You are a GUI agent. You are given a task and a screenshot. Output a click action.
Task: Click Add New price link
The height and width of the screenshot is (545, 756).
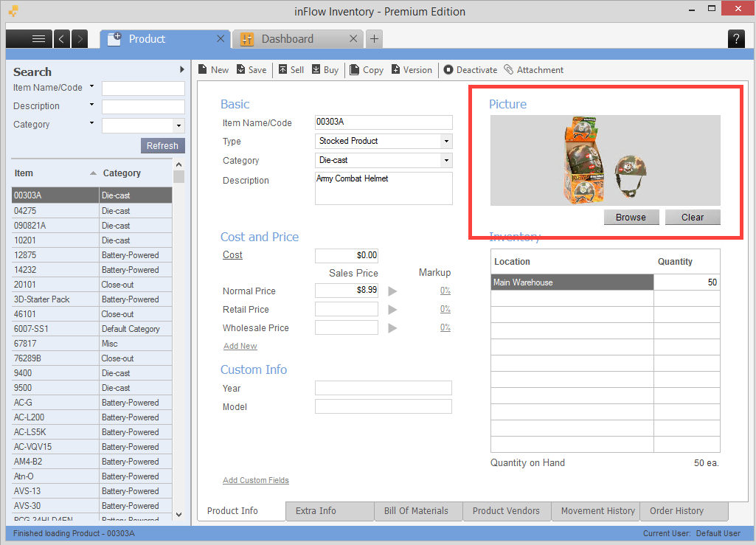point(240,346)
